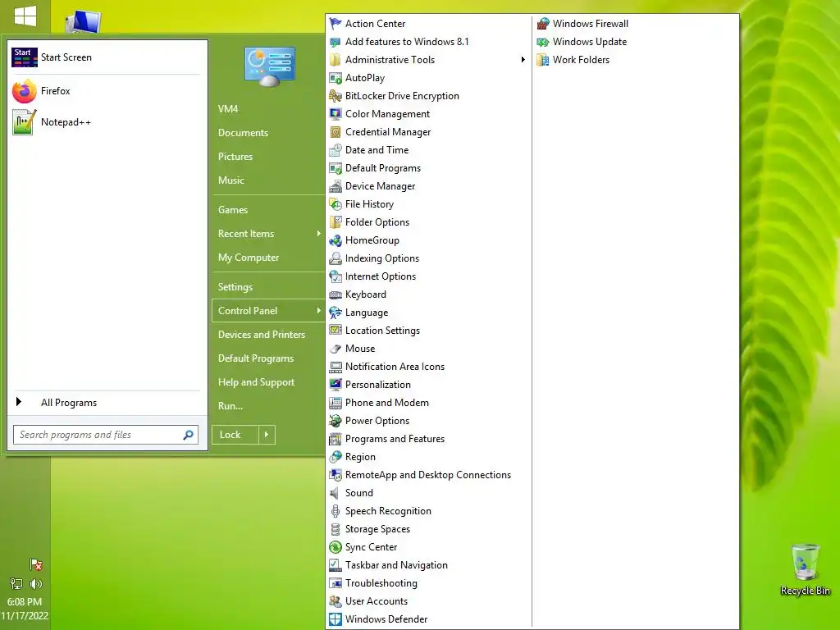840x630 pixels.
Task: Open Help and Support
Action: 256,382
